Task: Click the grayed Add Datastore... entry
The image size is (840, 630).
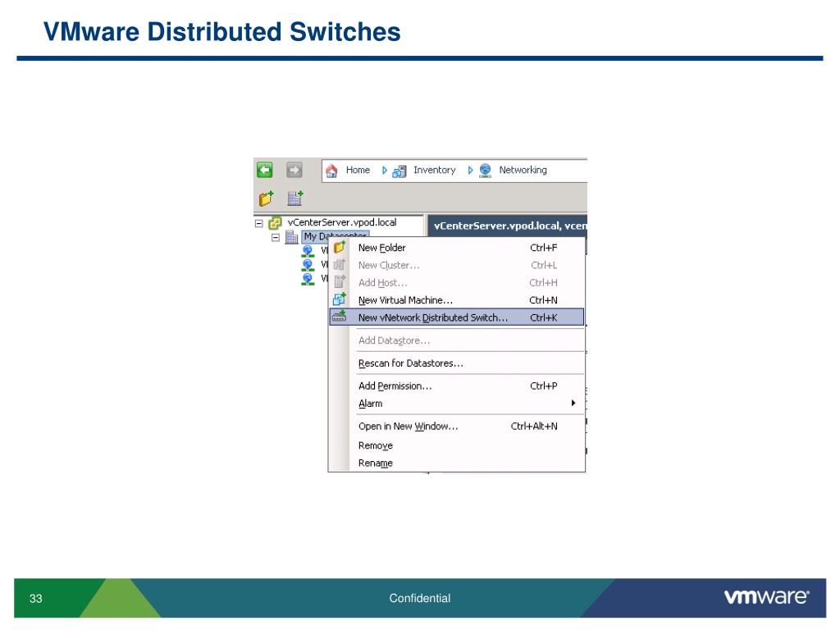Action: 457,340
